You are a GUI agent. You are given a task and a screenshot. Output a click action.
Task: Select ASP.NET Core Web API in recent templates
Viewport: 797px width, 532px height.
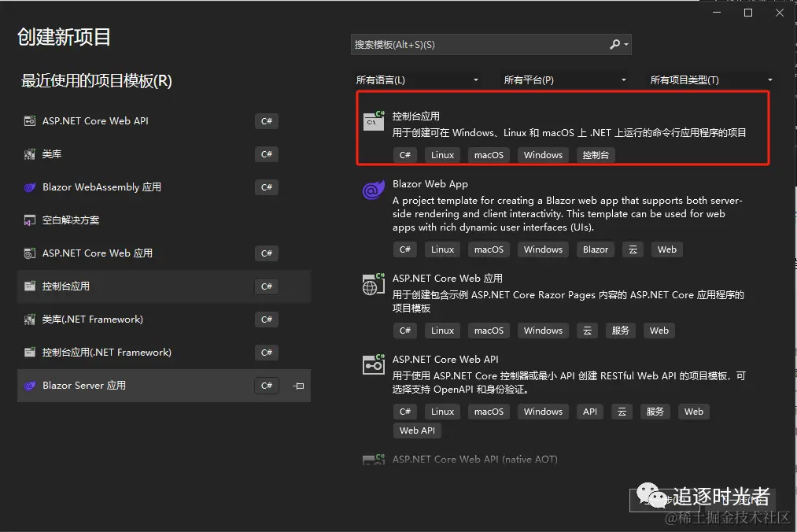[x=164, y=121]
